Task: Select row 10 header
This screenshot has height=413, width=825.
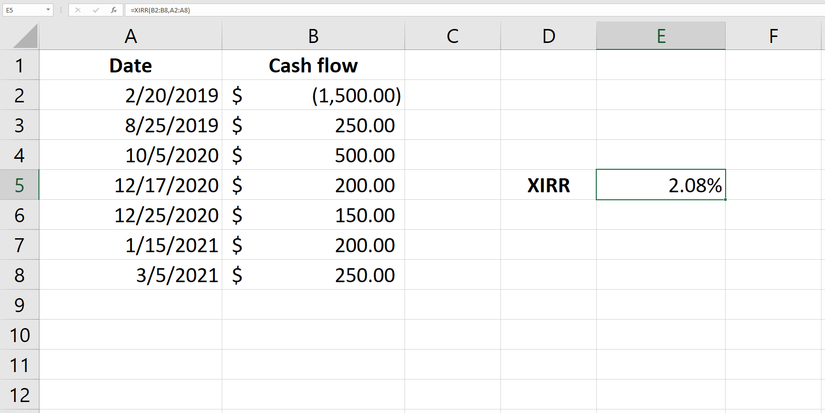Action: tap(19, 335)
